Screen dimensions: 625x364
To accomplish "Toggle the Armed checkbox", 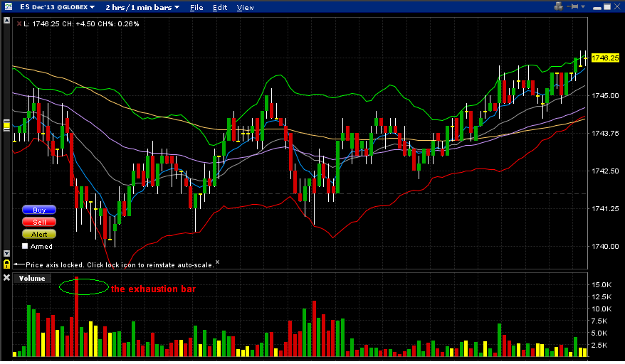I will pyautogui.click(x=25, y=246).
